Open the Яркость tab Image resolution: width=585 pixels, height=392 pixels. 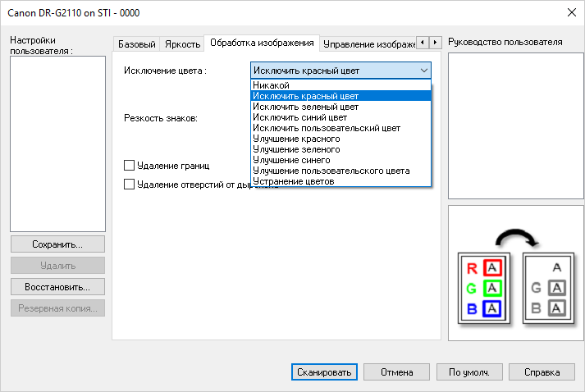182,43
